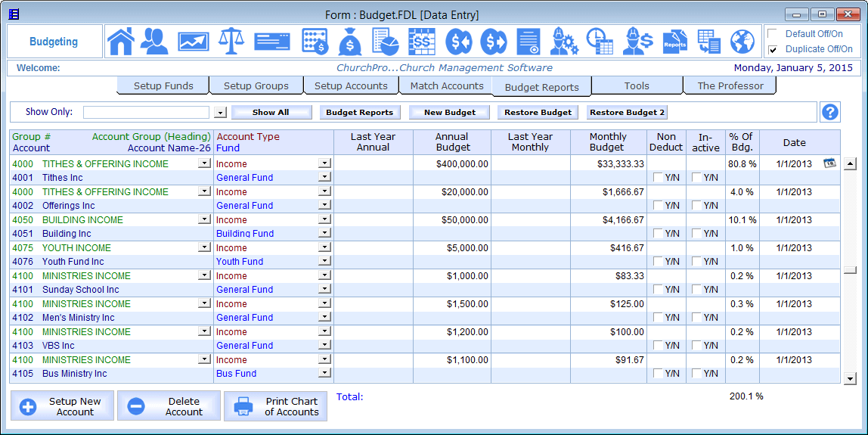
Task: Check Non Deduct Y/N for Offerings Inc
Action: tap(658, 205)
